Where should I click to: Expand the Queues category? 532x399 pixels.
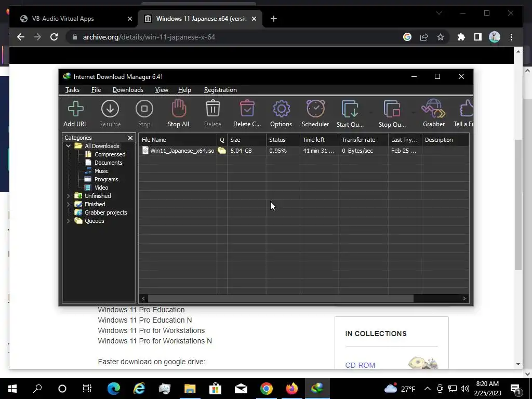pos(68,221)
